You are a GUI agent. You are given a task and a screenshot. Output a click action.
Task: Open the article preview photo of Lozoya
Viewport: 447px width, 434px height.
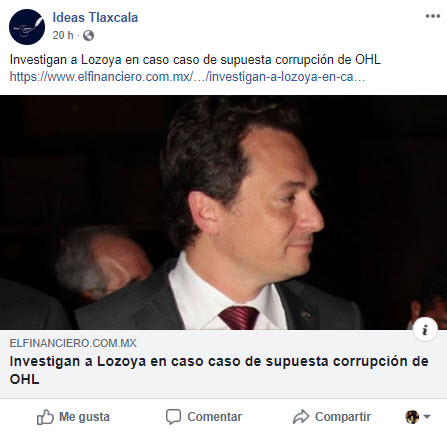223,213
